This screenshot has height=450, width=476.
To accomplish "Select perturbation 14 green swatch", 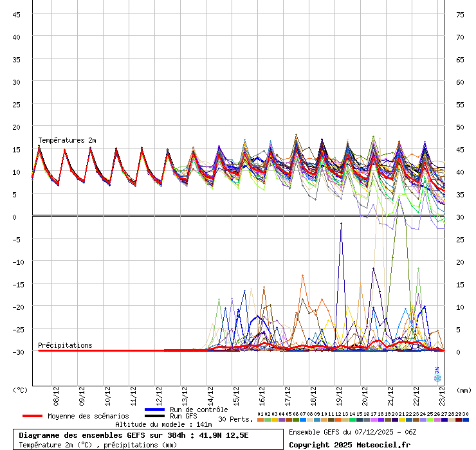I will pos(352,420).
